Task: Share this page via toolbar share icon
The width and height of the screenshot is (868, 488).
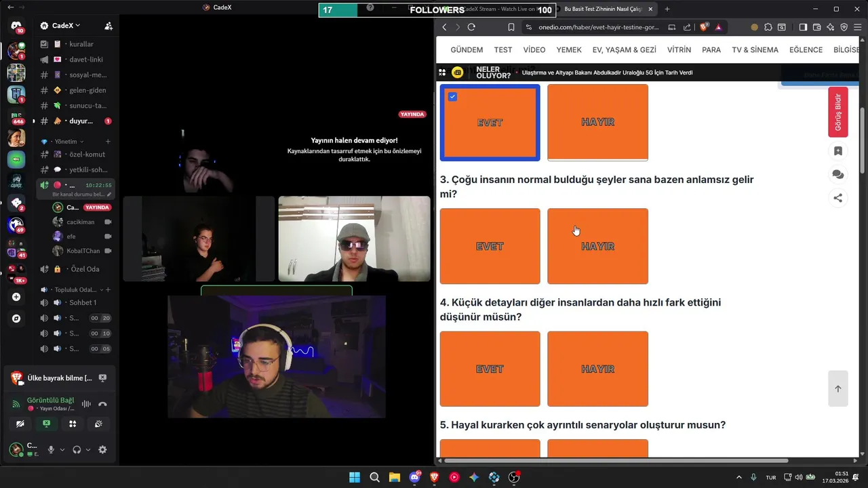Action: [x=687, y=27]
